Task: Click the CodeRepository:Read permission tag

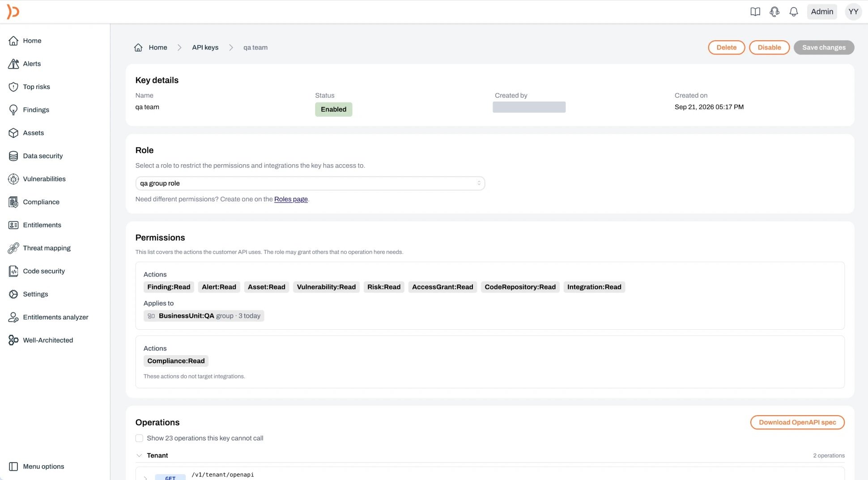Action: [520, 287]
